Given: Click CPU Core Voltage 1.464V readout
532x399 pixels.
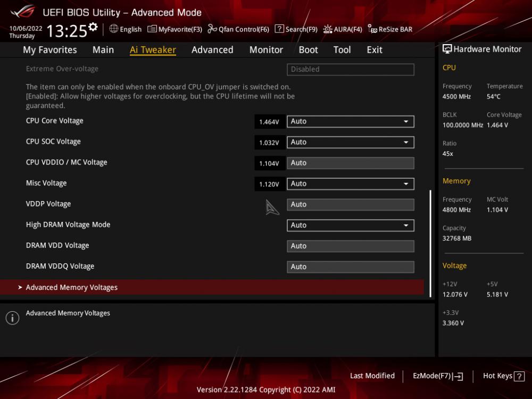Looking at the screenshot, I should pos(269,122).
